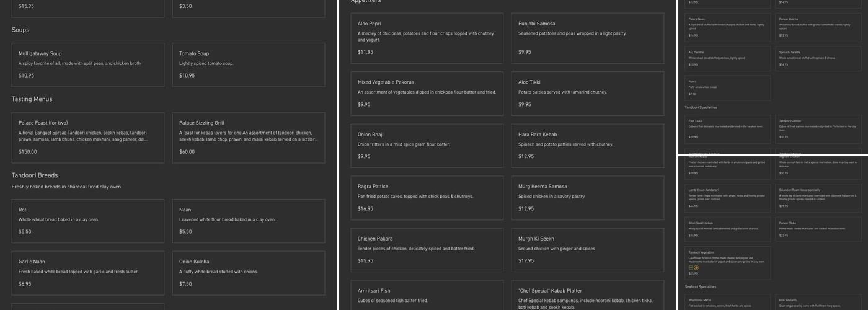Pick the Onion Kulcha card

(248, 272)
